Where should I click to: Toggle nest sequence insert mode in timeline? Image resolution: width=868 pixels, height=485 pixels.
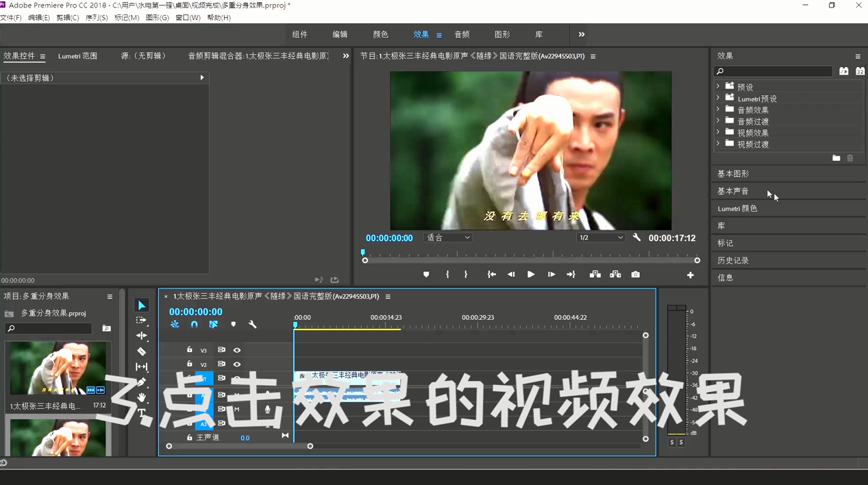pyautogui.click(x=175, y=325)
